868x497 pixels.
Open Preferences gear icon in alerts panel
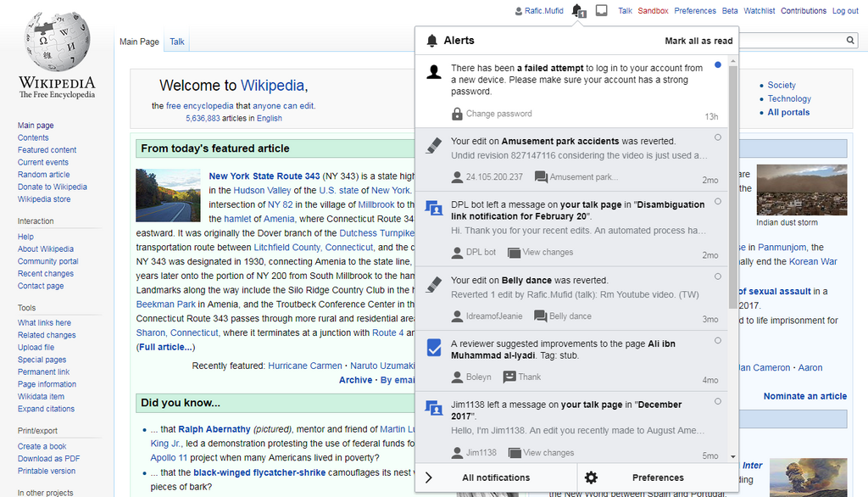tap(591, 477)
